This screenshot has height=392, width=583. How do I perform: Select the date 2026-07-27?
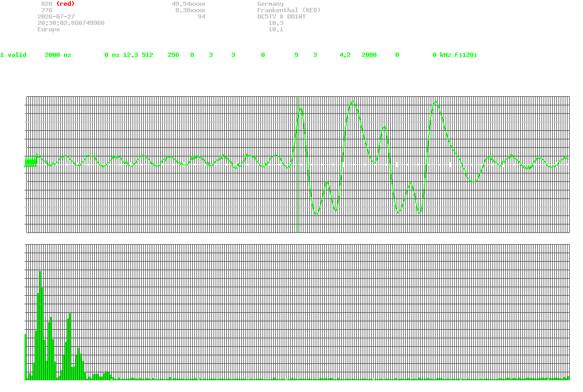point(56,16)
